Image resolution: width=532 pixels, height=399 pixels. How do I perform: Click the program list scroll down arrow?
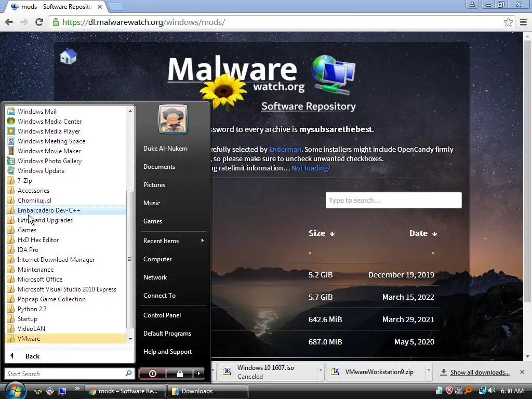(130, 339)
